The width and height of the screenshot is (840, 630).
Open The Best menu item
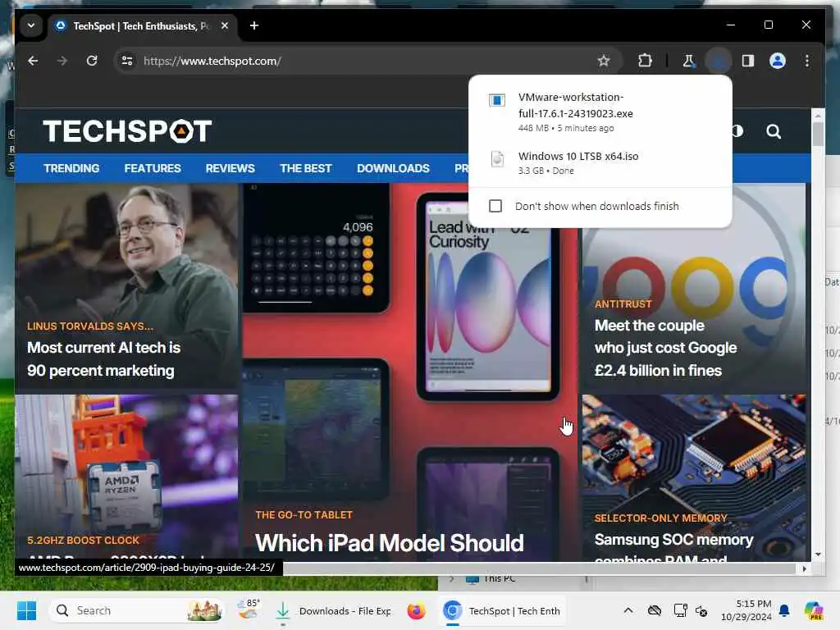click(305, 168)
